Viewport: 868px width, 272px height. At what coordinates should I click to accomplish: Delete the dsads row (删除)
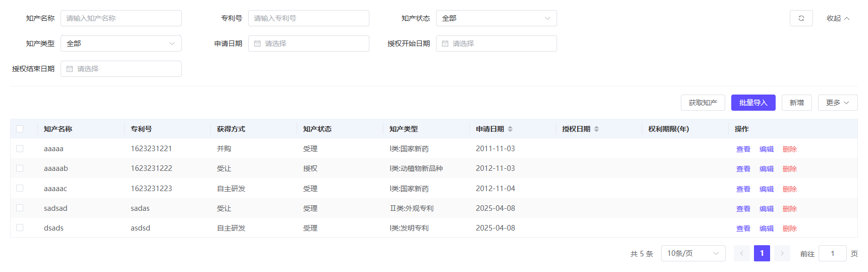pyautogui.click(x=790, y=229)
